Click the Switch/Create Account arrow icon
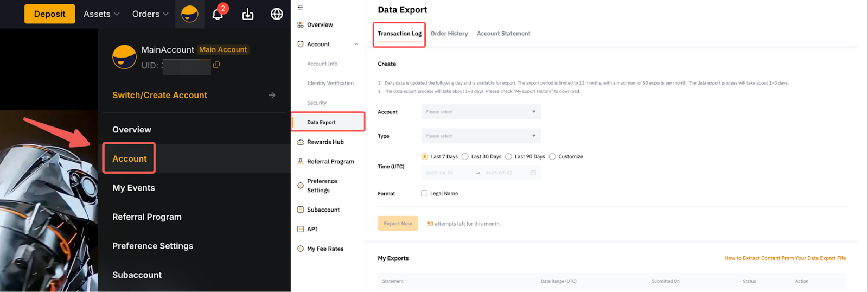The image size is (868, 292). 272,95
